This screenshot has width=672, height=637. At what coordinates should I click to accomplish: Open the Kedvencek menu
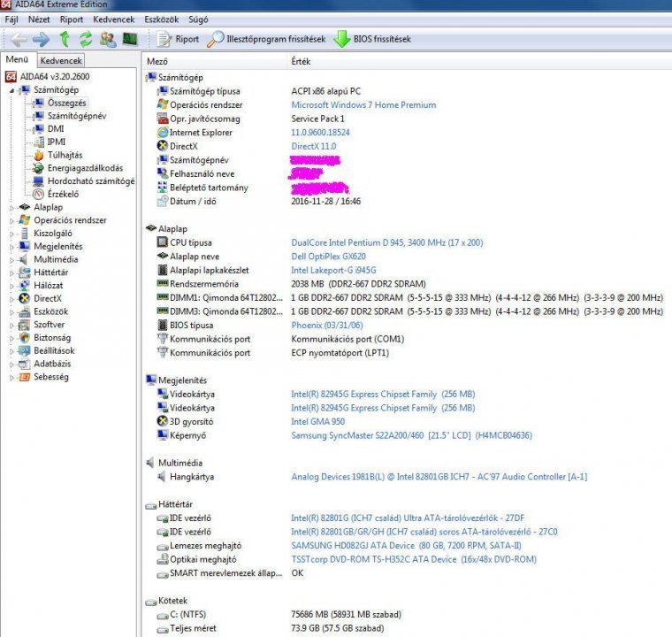(x=113, y=19)
